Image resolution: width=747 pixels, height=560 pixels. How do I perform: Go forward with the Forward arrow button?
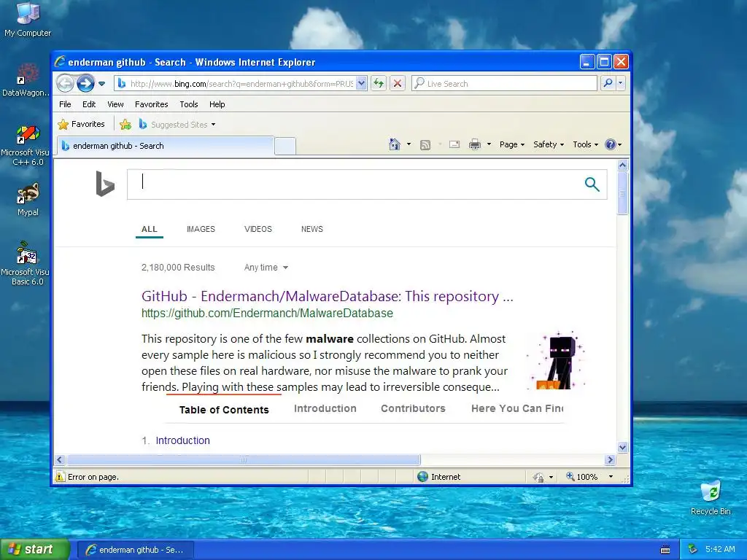coord(86,83)
